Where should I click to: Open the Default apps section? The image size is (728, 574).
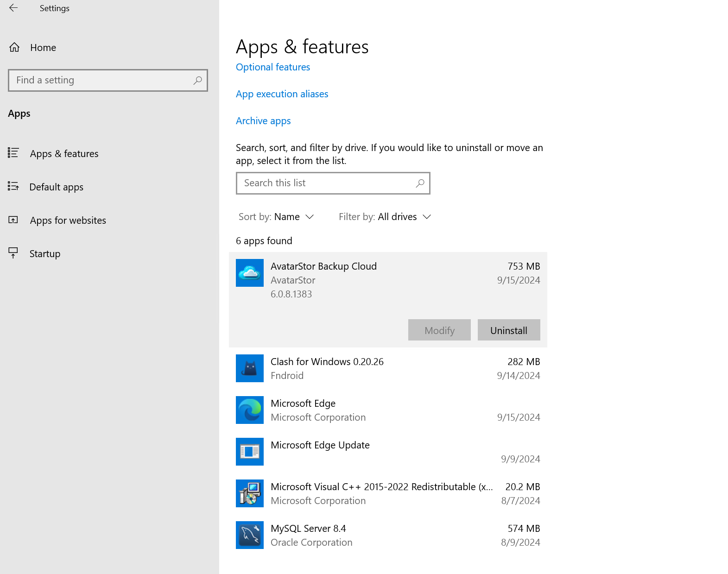coord(56,187)
